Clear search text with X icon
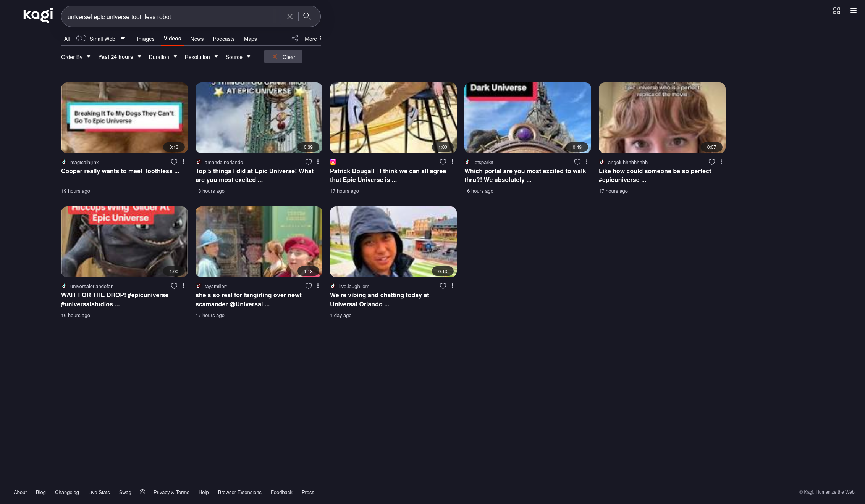 tap(290, 16)
